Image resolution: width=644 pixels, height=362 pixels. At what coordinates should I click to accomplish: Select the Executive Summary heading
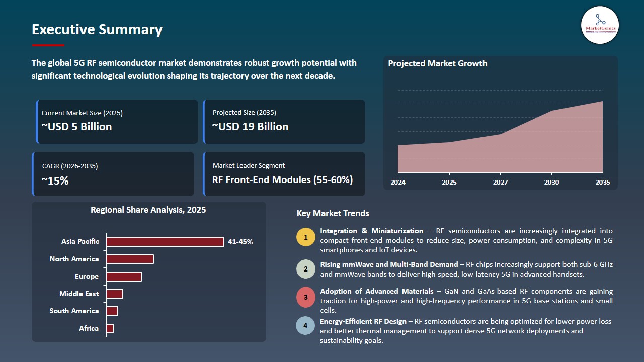(97, 30)
